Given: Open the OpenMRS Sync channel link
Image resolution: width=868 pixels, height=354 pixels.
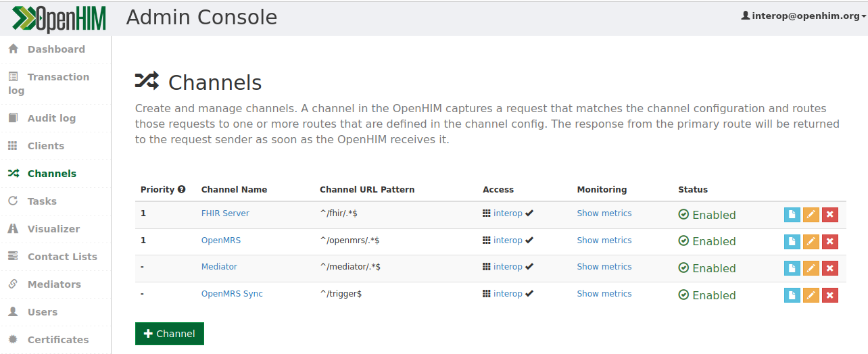Looking at the screenshot, I should click(x=232, y=294).
